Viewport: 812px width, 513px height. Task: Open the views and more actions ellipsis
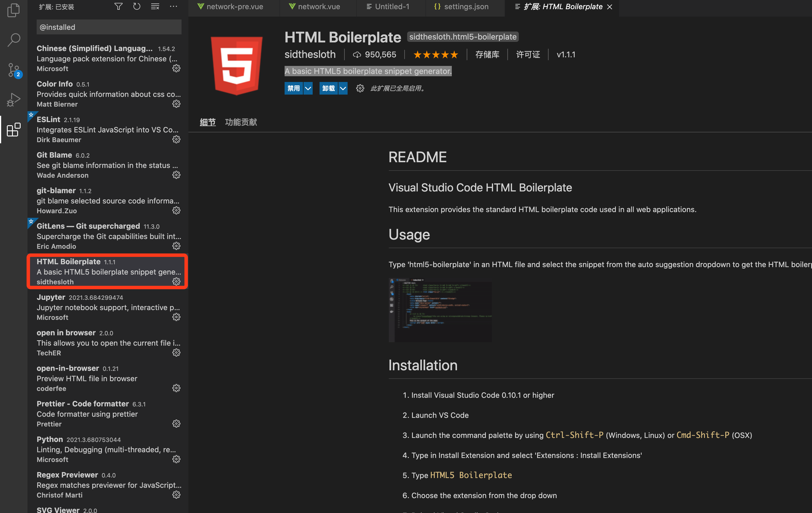coord(173,7)
